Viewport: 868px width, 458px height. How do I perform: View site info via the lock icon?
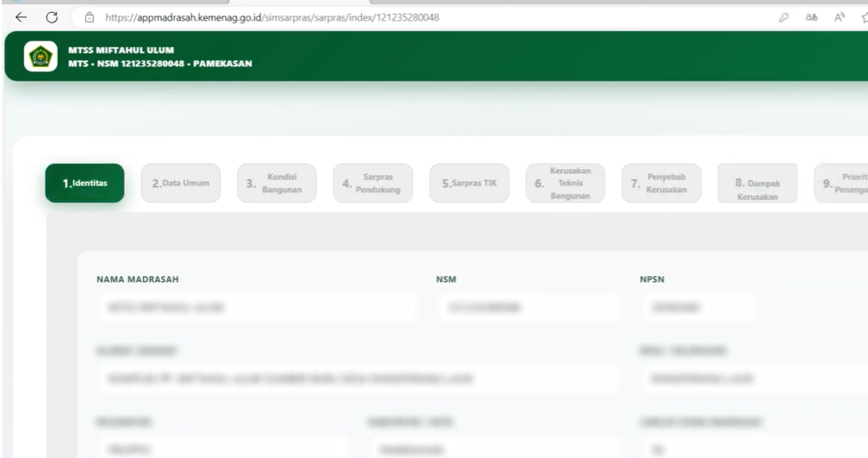pyautogui.click(x=89, y=17)
